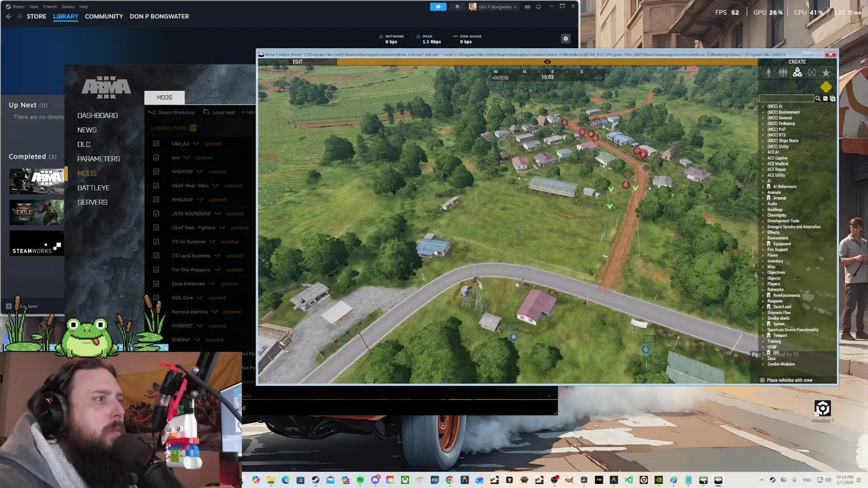Select the Recent (star) create mode icon
868x488 pixels.
click(826, 73)
